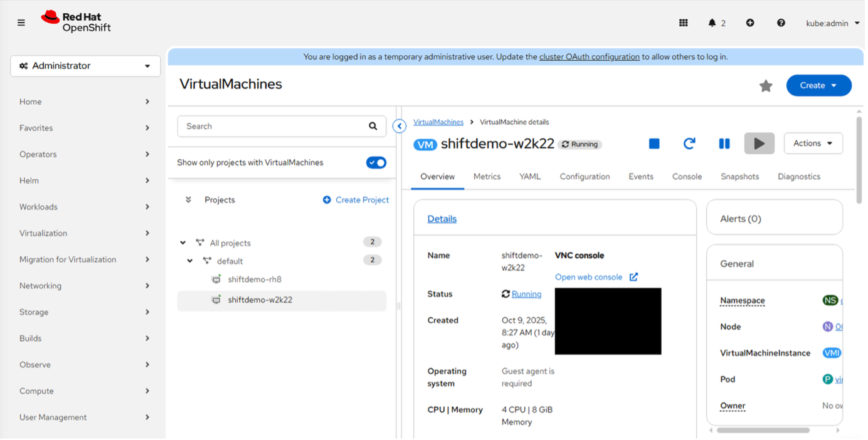This screenshot has width=868, height=440.
Task: Click the plus import icon in header
Action: point(750,23)
